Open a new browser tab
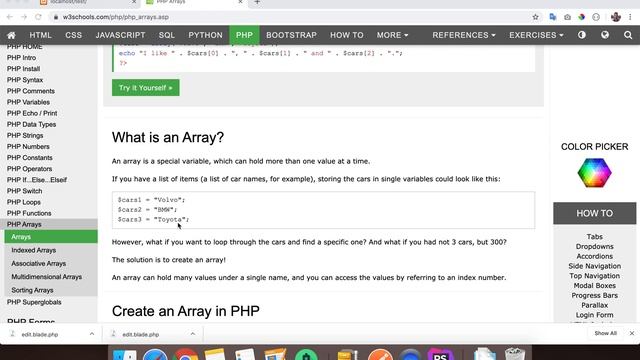Viewport: 640px width, 360px height. click(x=257, y=2)
